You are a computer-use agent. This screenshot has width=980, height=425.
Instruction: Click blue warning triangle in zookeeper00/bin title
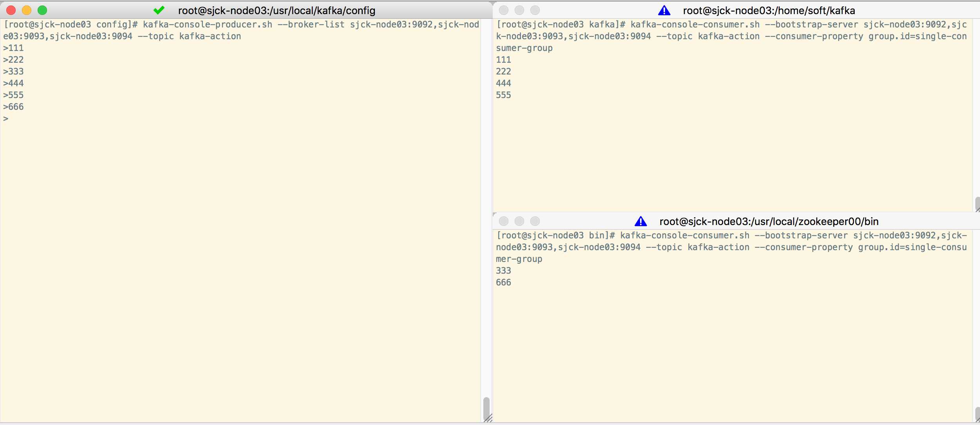[640, 222]
